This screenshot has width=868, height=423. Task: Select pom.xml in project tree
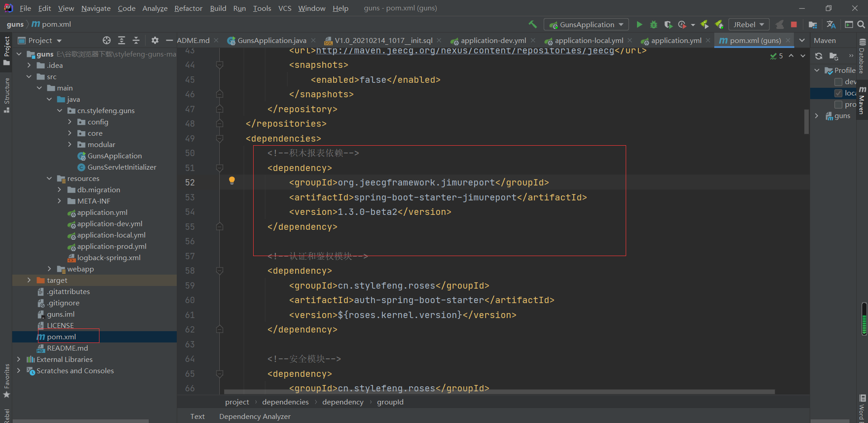click(x=61, y=337)
